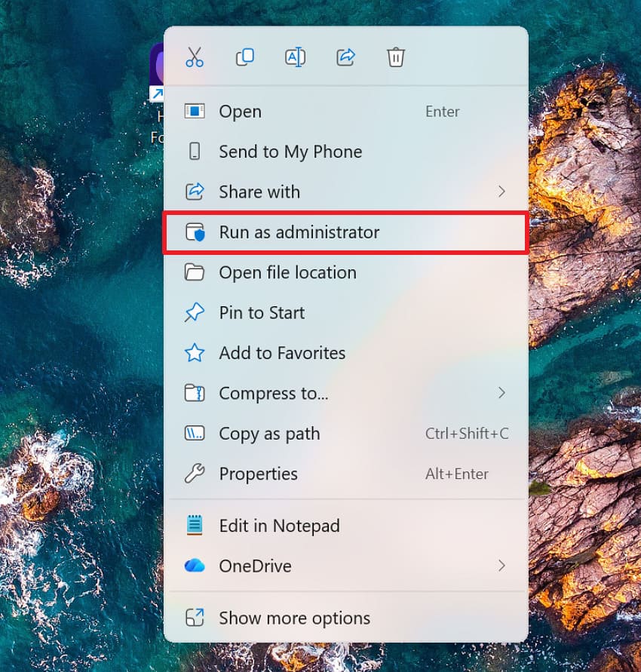This screenshot has width=641, height=672.
Task: Select Open file location
Action: point(287,272)
